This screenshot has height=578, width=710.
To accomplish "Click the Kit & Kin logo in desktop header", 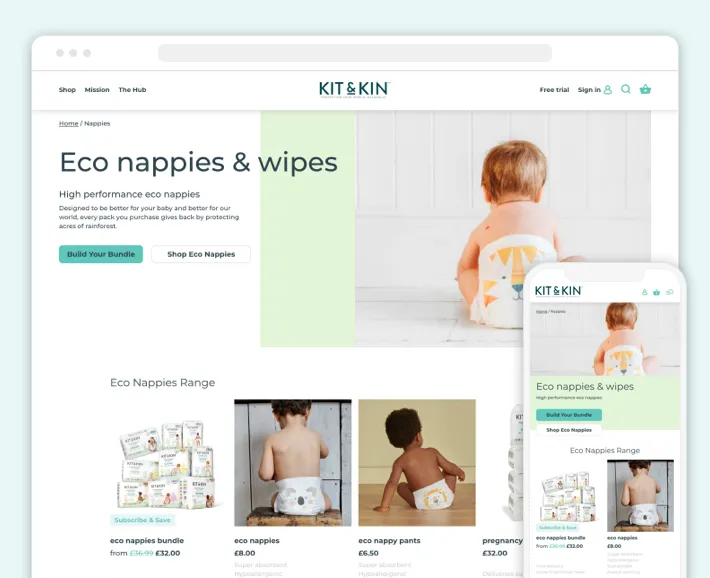I will pos(354,89).
